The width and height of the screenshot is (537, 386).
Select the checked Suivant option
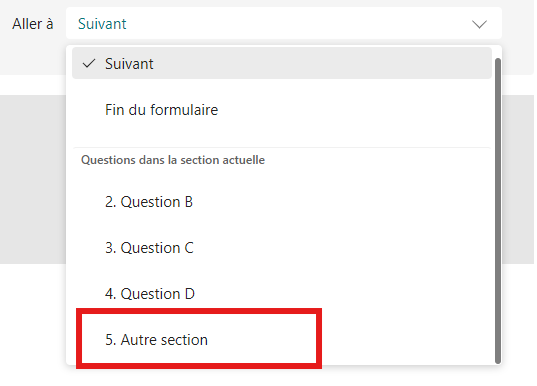[x=282, y=63]
